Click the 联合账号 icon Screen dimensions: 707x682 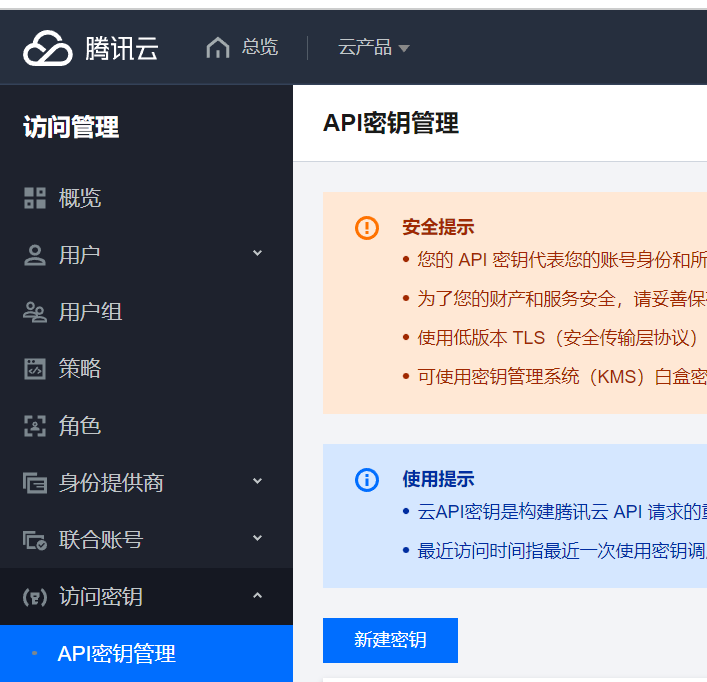[35, 540]
